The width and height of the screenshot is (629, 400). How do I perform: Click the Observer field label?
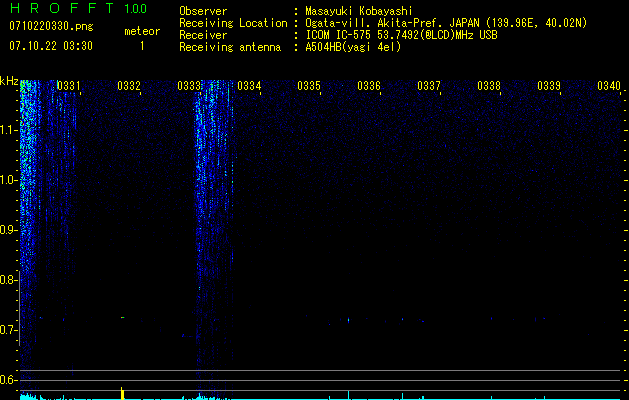click(x=203, y=11)
